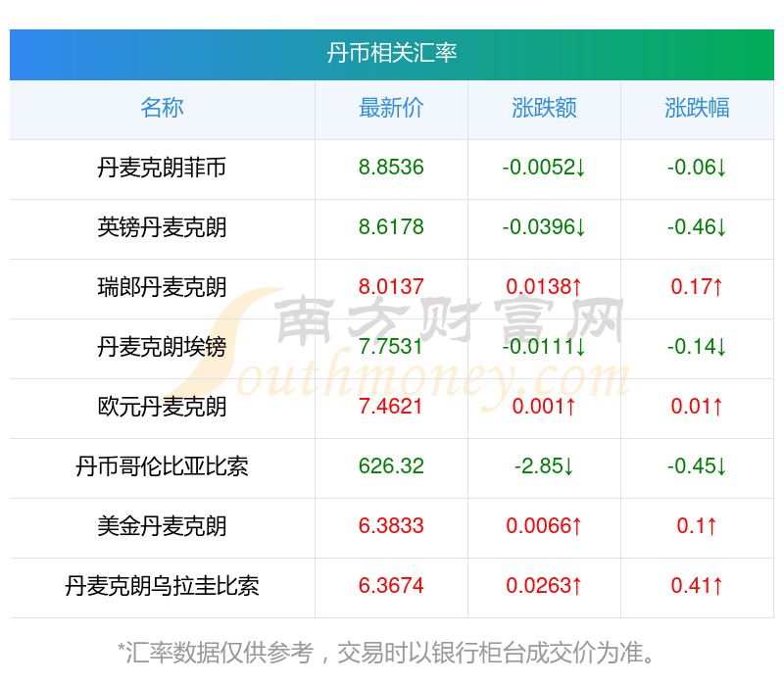
Task: Click the price 7.7531
Action: (391, 347)
